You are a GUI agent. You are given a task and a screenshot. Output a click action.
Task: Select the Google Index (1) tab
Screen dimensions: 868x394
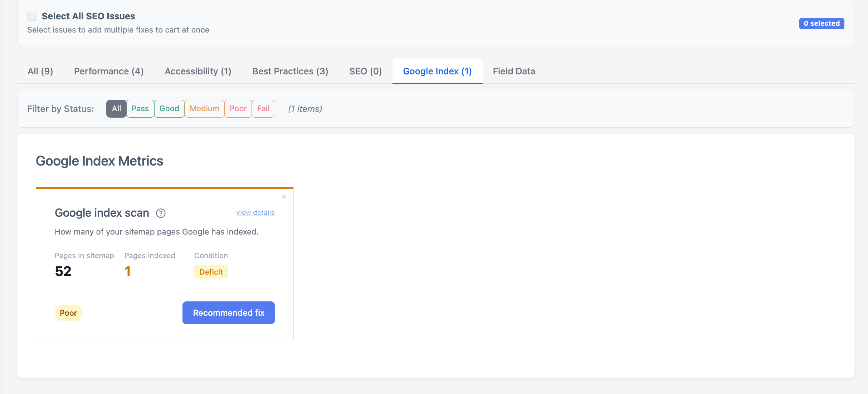[437, 71]
